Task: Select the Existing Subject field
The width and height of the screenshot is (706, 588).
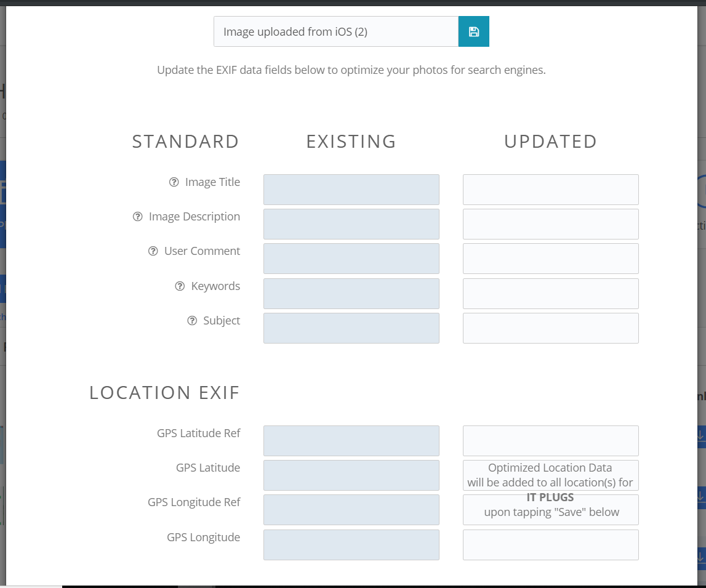Action: [x=351, y=328]
